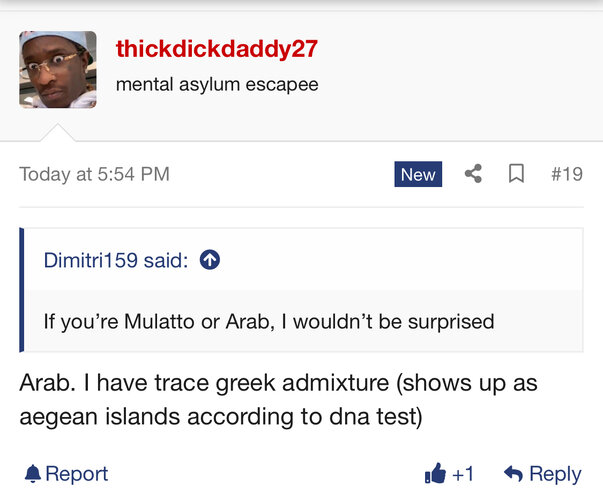
Task: Click the "Dimitri159 said:" quote author link
Action: point(116,260)
